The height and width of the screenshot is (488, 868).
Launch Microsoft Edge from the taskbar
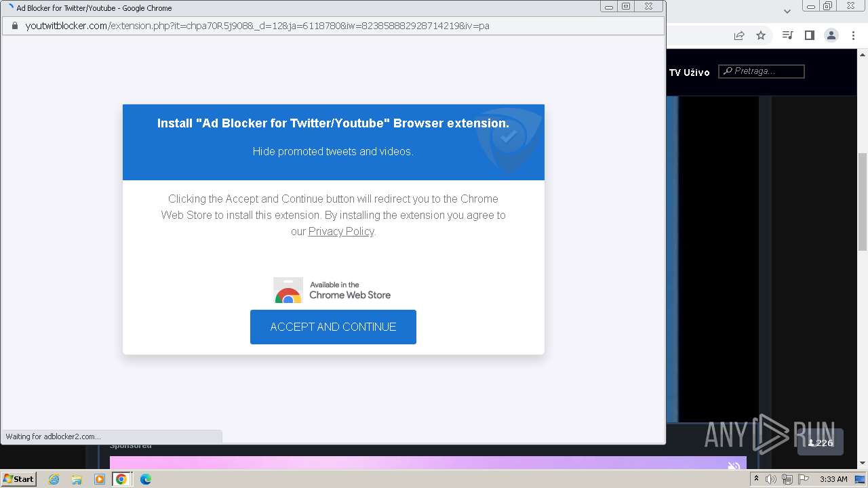[146, 479]
